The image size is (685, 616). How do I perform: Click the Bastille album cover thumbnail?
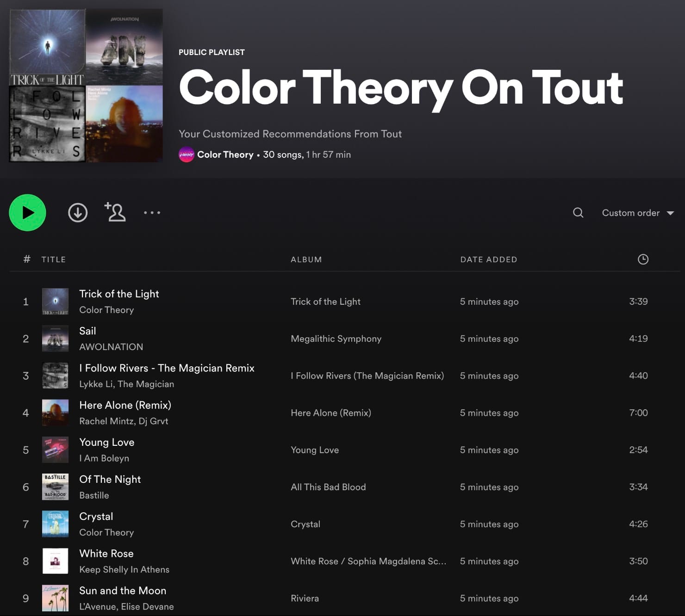pos(55,487)
